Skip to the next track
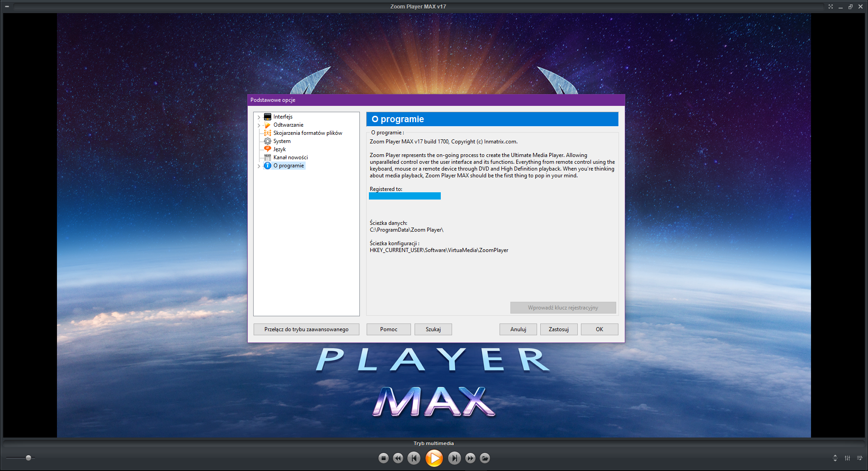The height and width of the screenshot is (471, 868). coord(454,458)
